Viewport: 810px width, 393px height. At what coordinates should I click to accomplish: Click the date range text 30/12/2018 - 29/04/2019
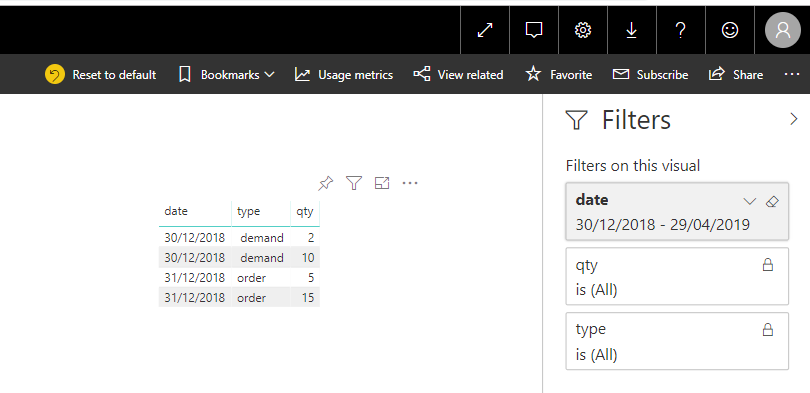click(x=663, y=225)
